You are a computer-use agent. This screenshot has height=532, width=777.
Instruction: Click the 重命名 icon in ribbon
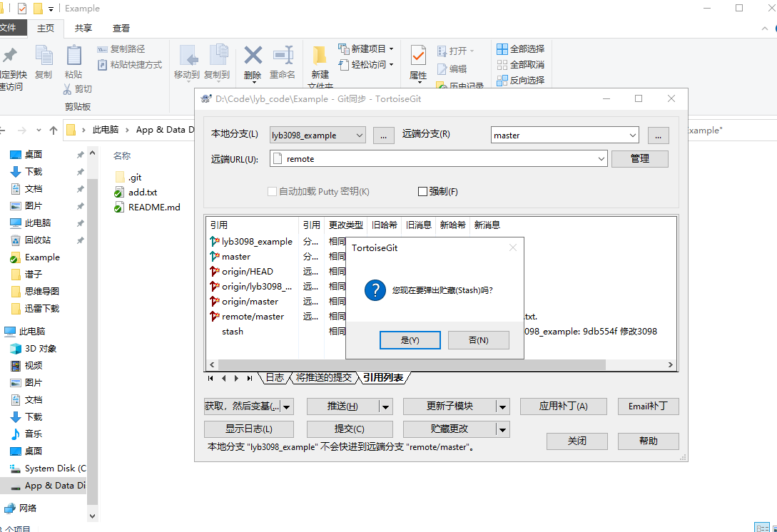pos(283,54)
